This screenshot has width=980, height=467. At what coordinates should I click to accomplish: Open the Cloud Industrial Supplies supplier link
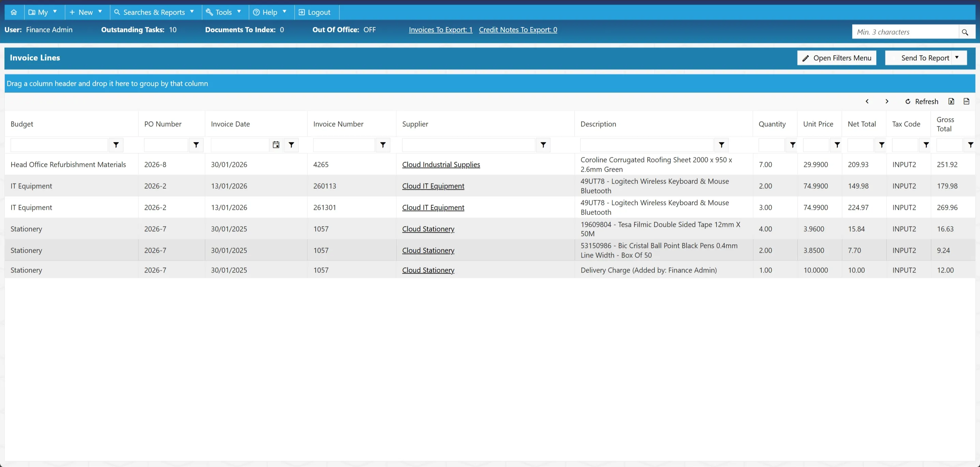(441, 165)
